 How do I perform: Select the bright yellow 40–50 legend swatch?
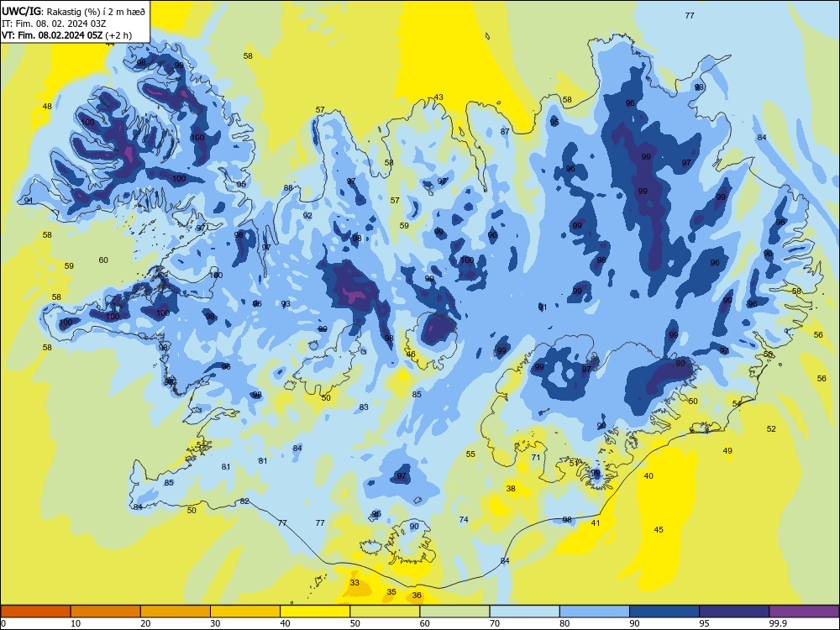tap(315, 612)
